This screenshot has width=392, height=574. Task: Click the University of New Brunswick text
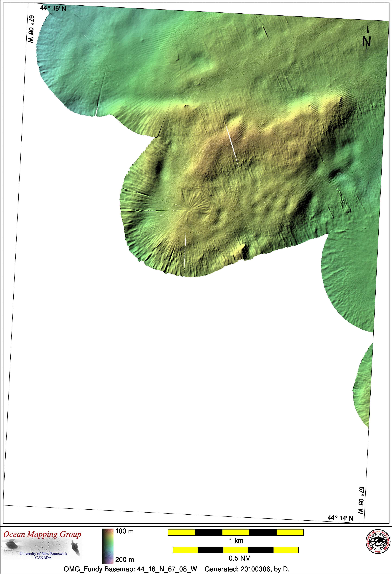coord(43,554)
